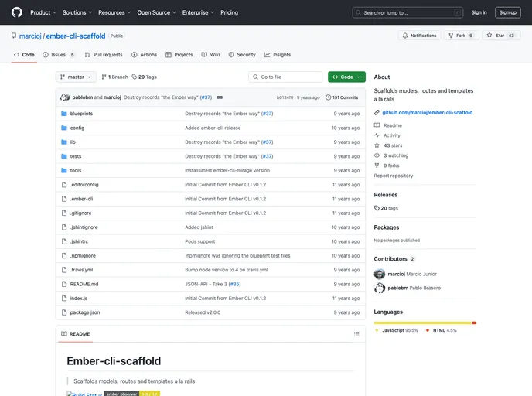Open the ember-cli-scaffold repository name
This screenshot has width=532, height=396.
[76, 36]
